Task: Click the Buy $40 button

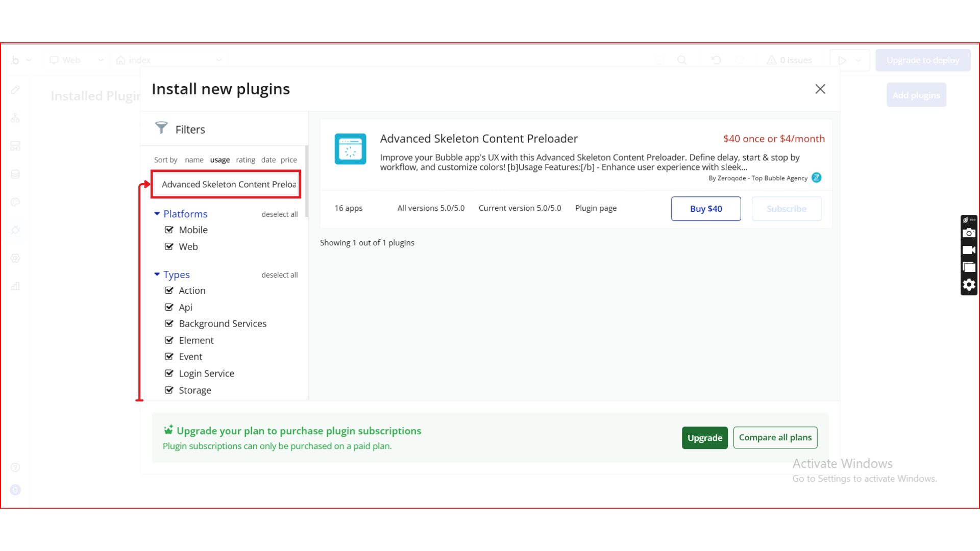Action: [706, 209]
